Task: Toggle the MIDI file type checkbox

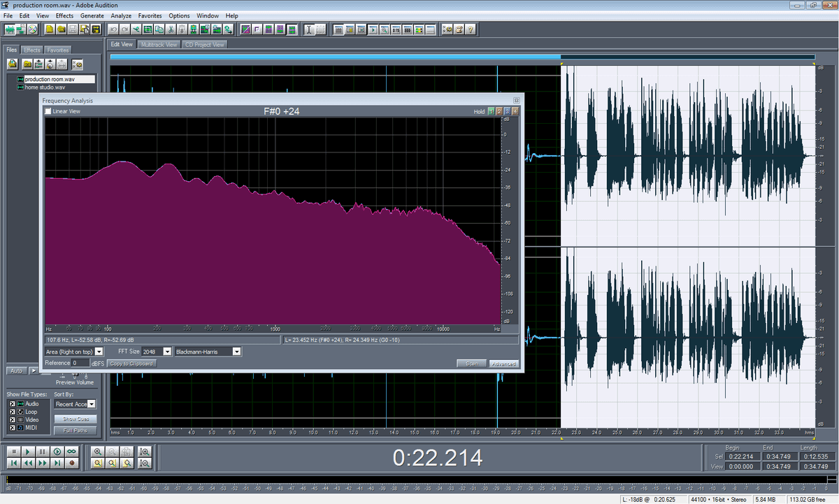Action: tap(13, 428)
